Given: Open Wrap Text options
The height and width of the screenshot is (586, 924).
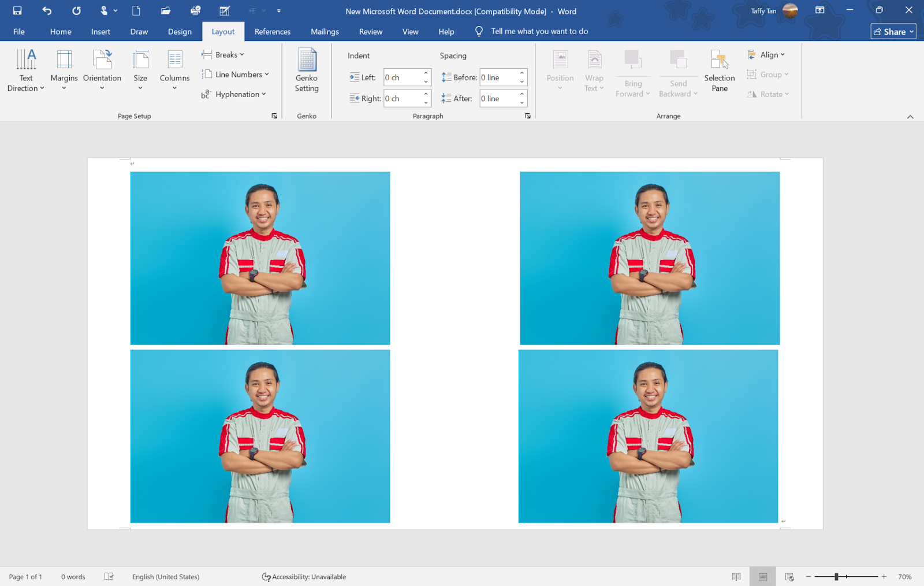Looking at the screenshot, I should tap(594, 71).
